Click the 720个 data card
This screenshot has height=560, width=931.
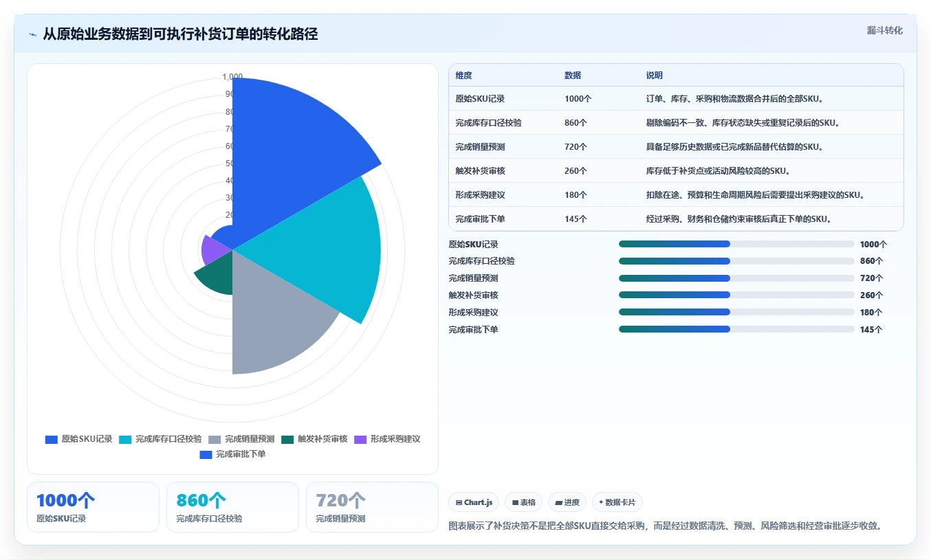(x=372, y=507)
